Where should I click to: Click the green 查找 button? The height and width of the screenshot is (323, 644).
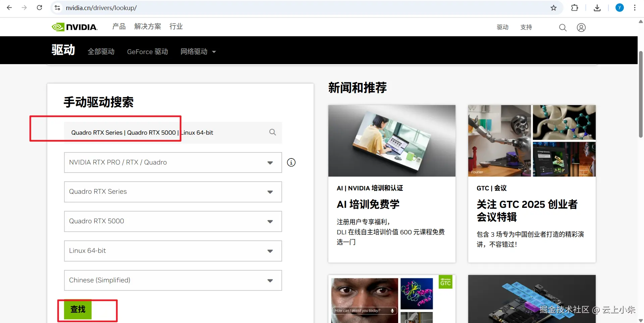coord(78,309)
